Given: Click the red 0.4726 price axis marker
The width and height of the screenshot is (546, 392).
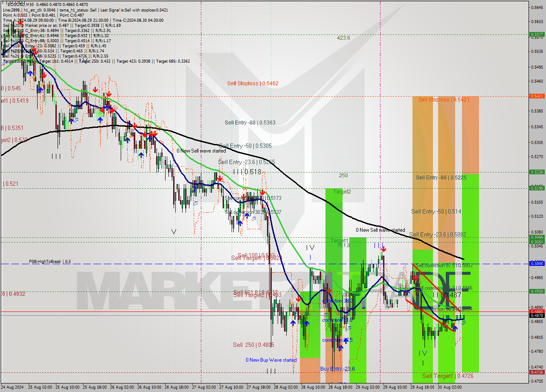Looking at the screenshot, I should (536, 372).
